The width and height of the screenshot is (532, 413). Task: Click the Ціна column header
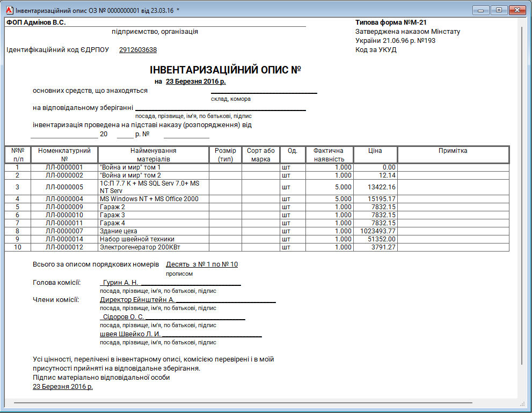[375, 151]
